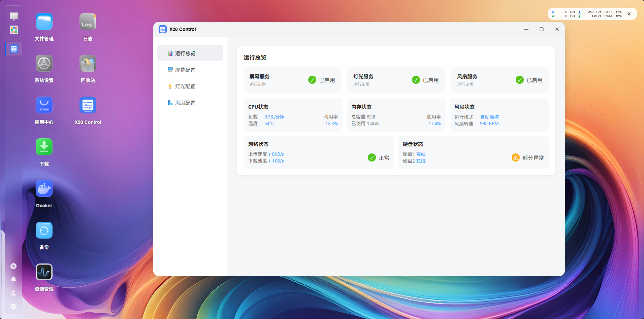Image resolution: width=644 pixels, height=319 pixels.
Task: Click the 正常 network status label
Action: tap(384, 158)
